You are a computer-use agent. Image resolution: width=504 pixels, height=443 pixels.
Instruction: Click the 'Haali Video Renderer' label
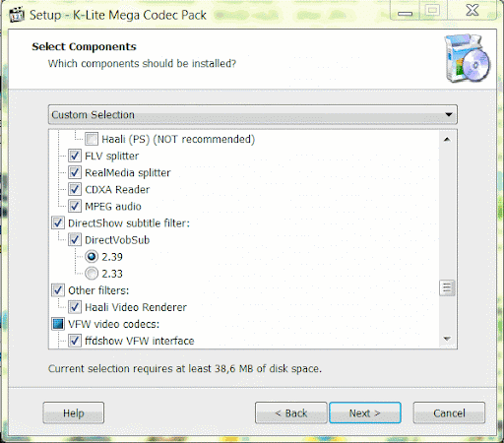pyautogui.click(x=136, y=307)
